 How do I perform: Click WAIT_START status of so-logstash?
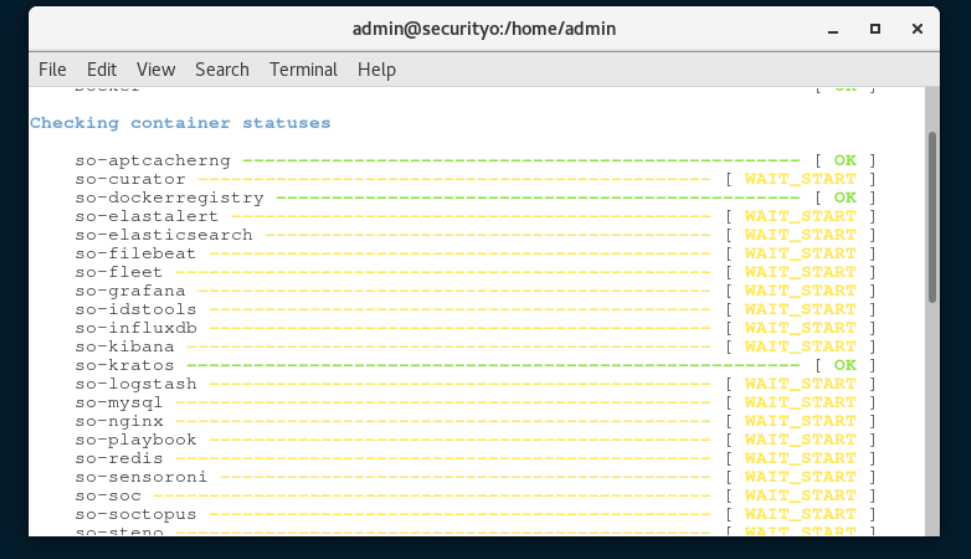pyautogui.click(x=800, y=383)
